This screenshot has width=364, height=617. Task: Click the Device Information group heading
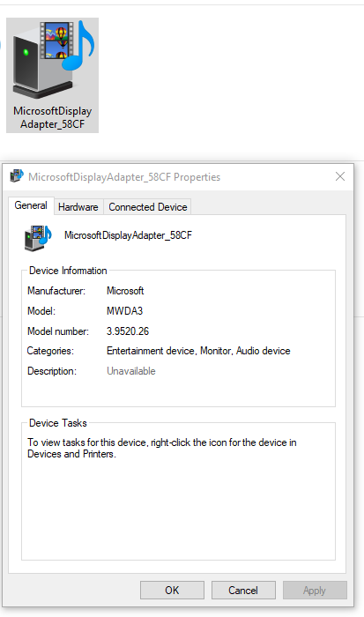[x=68, y=271]
